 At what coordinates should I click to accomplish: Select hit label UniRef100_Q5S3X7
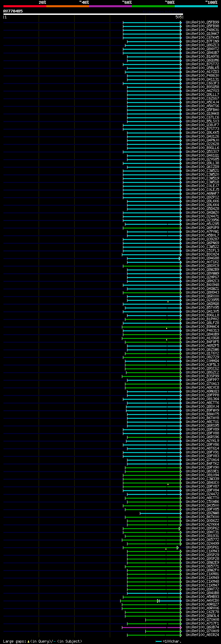point(202,151)
